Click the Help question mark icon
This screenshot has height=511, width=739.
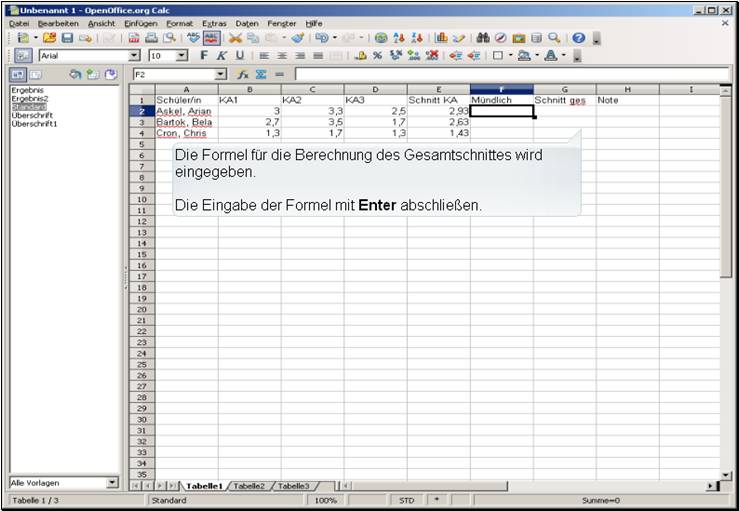(x=579, y=38)
